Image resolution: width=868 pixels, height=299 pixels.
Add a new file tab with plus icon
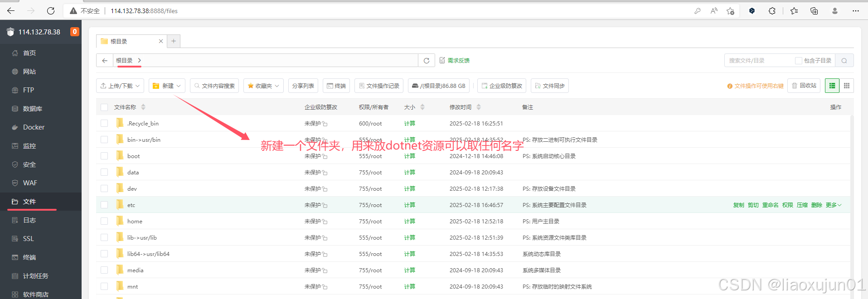tap(173, 41)
